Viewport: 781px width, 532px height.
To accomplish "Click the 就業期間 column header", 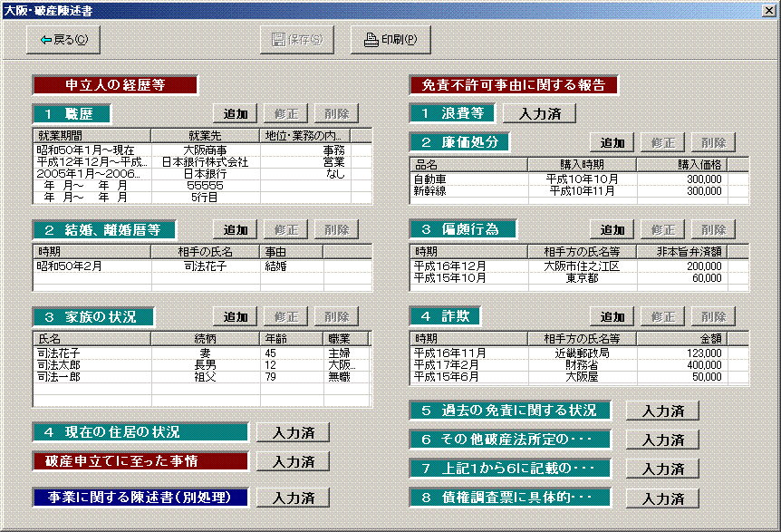I will [91, 135].
